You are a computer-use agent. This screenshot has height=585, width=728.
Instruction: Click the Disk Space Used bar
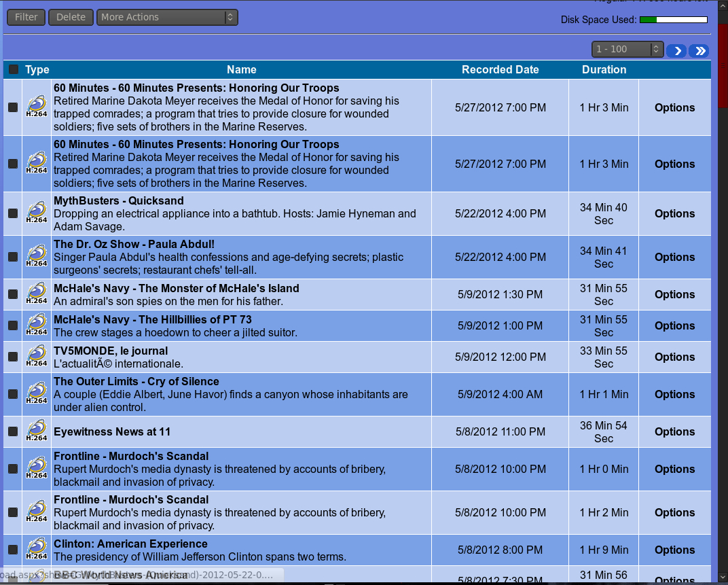[673, 20]
